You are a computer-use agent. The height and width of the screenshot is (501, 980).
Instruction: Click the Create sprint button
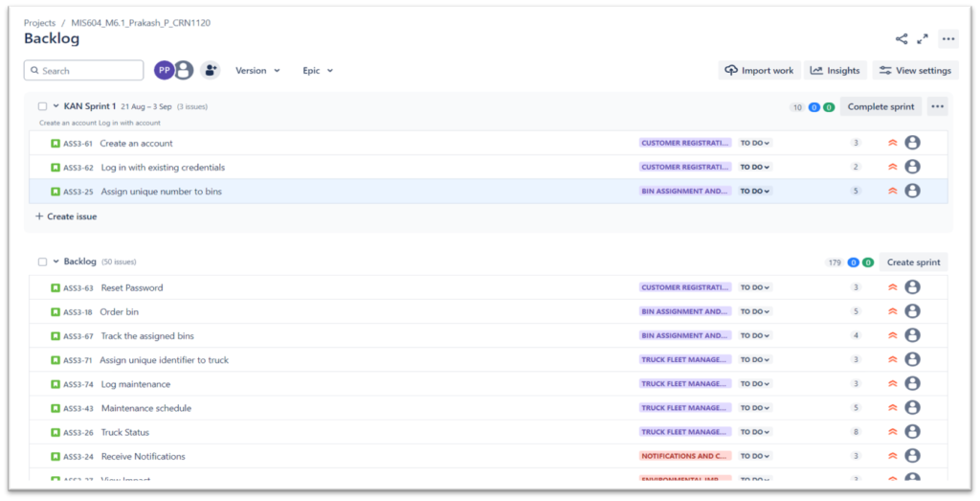pyautogui.click(x=913, y=262)
